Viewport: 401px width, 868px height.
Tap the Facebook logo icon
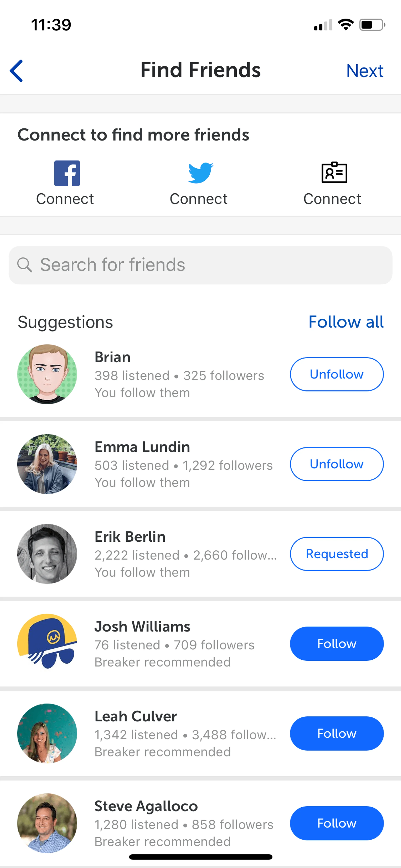coord(67,173)
